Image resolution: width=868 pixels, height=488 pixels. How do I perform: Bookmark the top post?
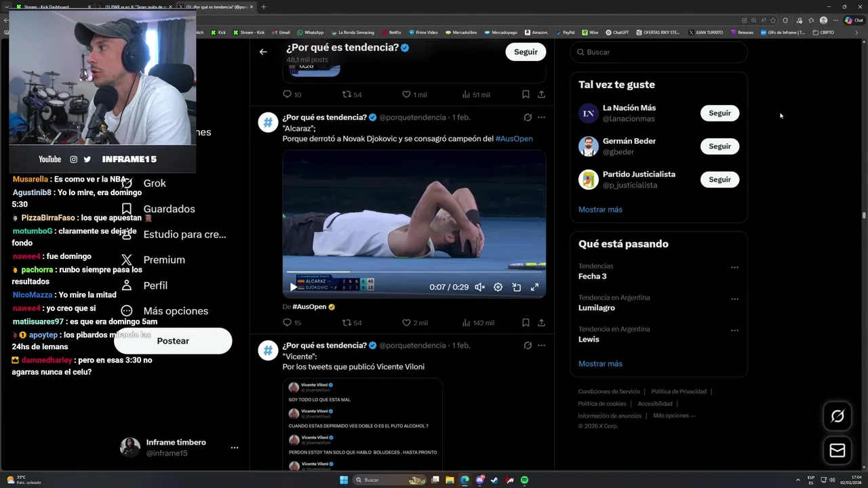526,94
